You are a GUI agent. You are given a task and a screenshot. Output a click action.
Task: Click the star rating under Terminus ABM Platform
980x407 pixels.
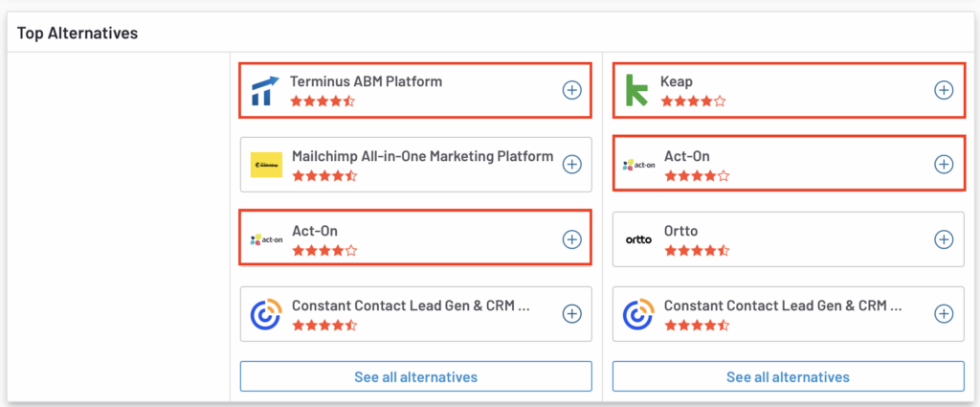(323, 102)
